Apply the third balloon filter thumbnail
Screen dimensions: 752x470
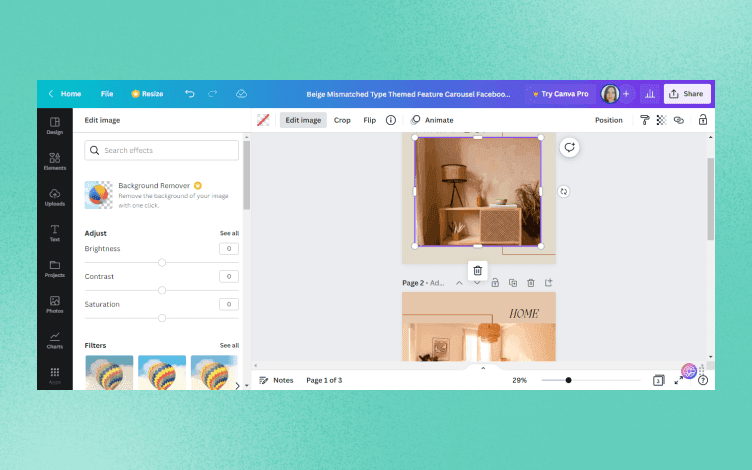(x=214, y=372)
